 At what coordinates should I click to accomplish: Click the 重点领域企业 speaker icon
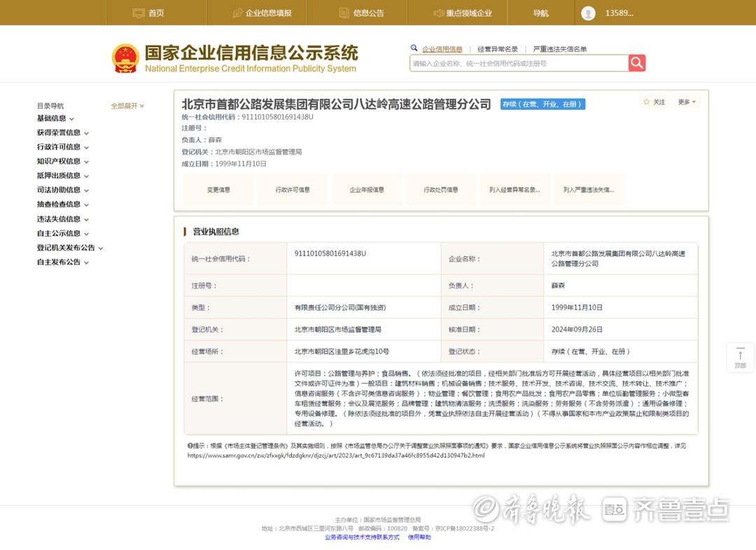coord(438,13)
